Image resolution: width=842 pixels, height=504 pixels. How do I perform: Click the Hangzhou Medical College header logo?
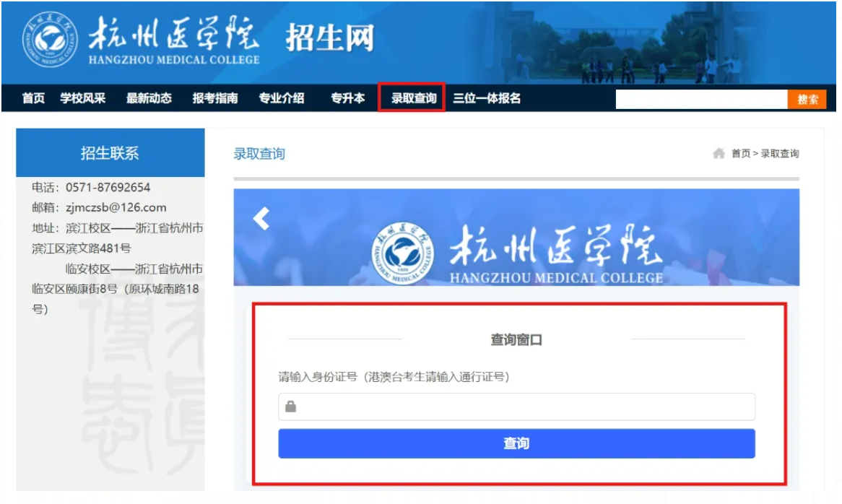(x=50, y=40)
